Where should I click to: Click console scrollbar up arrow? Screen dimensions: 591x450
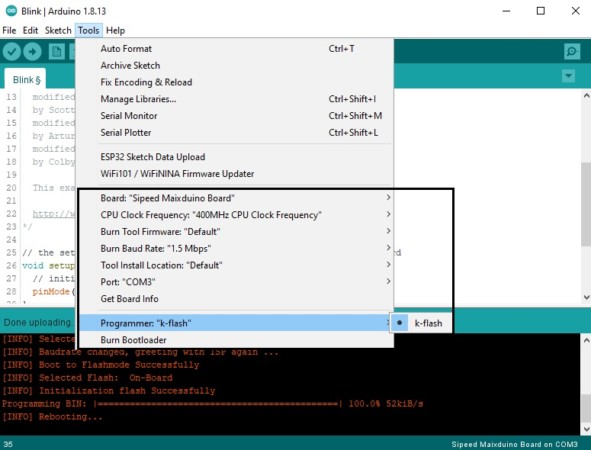pos(586,340)
